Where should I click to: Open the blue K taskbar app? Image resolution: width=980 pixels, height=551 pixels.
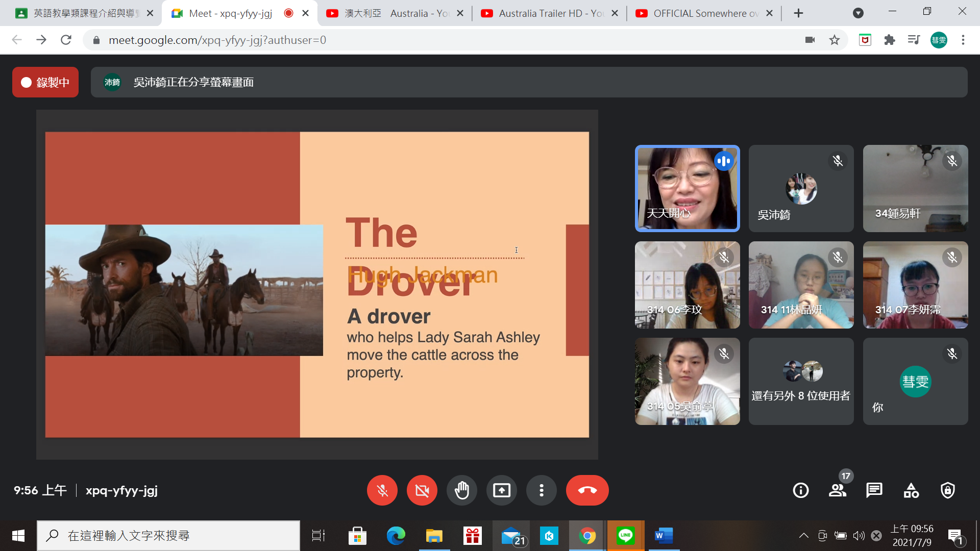coord(549,536)
